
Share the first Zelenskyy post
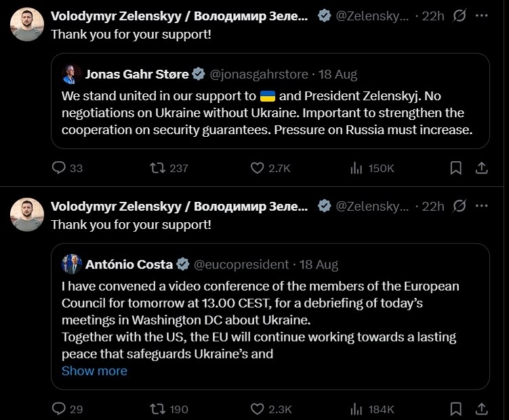(x=481, y=167)
